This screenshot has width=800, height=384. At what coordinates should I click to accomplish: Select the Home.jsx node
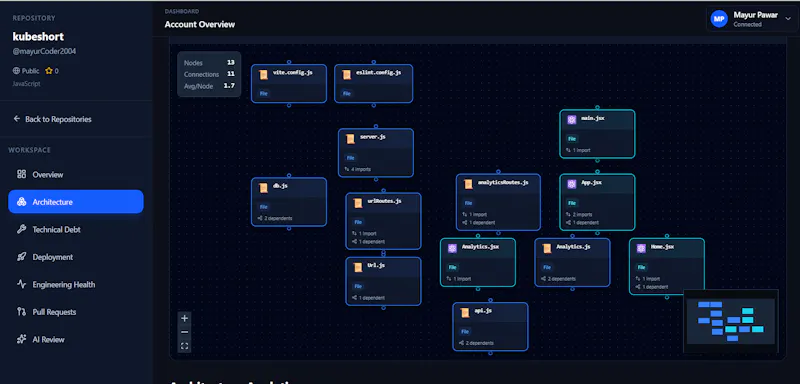click(x=666, y=267)
